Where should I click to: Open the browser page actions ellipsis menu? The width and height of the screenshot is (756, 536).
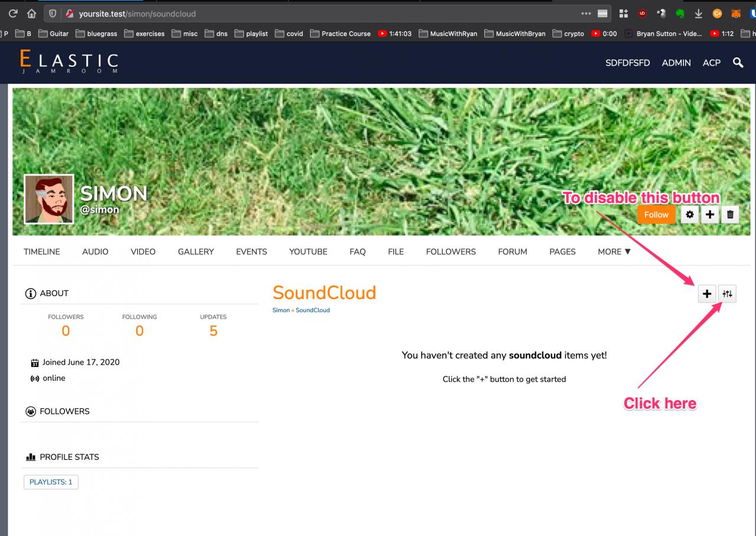[585, 14]
